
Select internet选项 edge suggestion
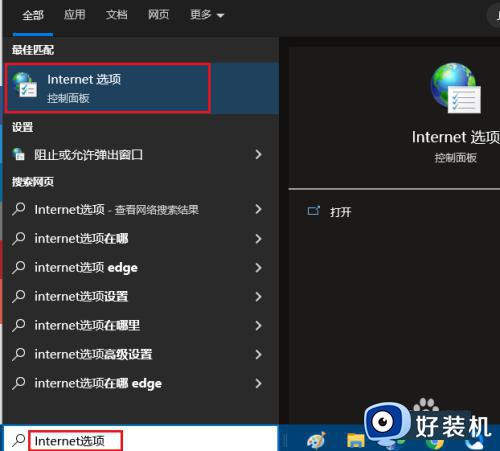tap(141, 268)
